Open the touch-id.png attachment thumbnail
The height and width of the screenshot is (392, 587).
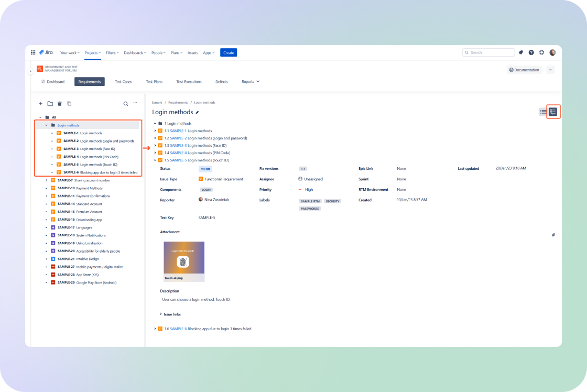click(x=184, y=262)
